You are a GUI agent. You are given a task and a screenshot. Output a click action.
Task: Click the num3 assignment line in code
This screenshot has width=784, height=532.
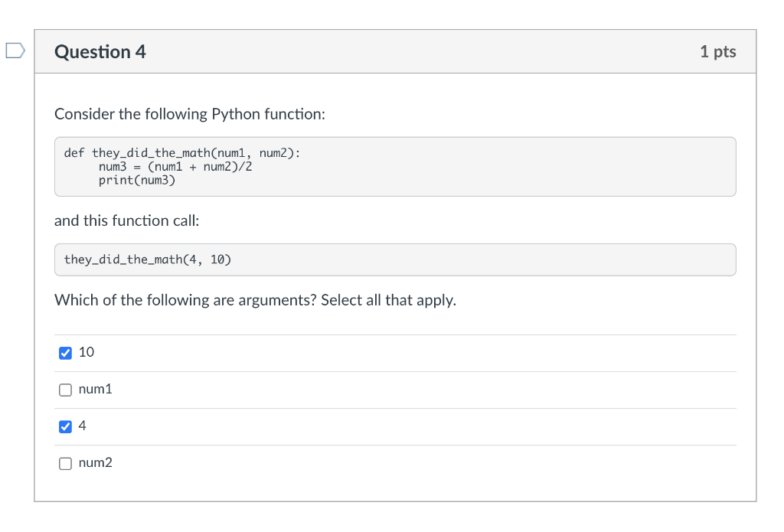175,166
